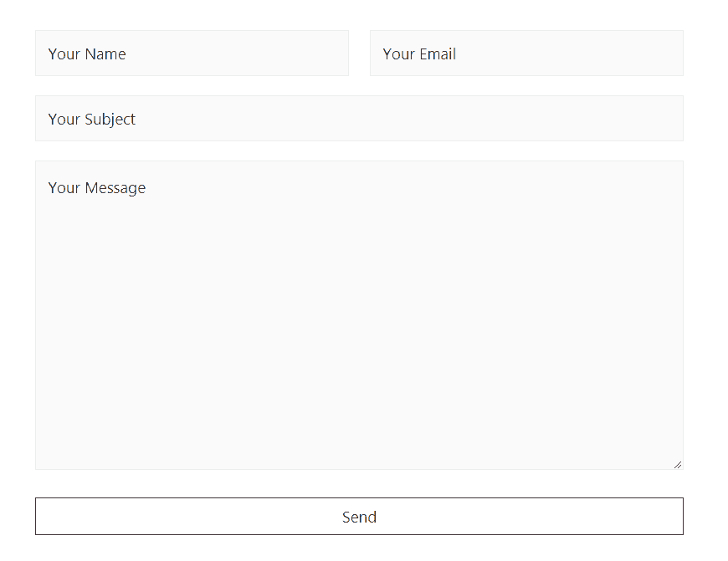Click the Send button
The width and height of the screenshot is (728, 561).
coord(359,516)
